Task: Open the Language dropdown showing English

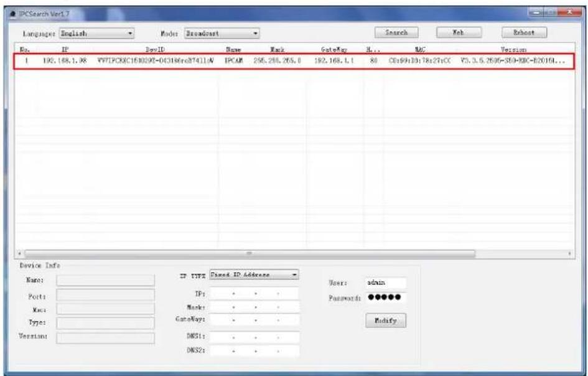Action: click(x=96, y=34)
